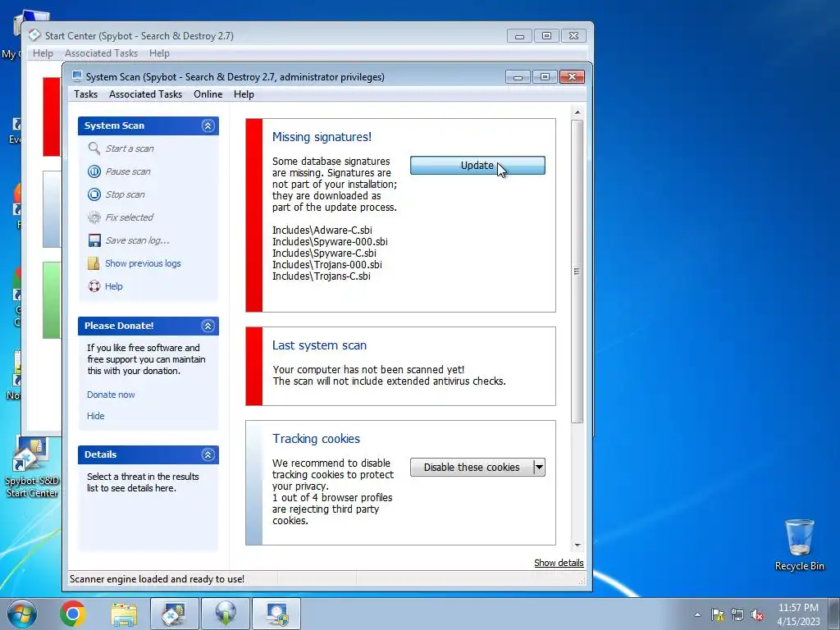Image resolution: width=840 pixels, height=630 pixels.
Task: Click status text Scanner engine loaded
Action: pos(157,579)
